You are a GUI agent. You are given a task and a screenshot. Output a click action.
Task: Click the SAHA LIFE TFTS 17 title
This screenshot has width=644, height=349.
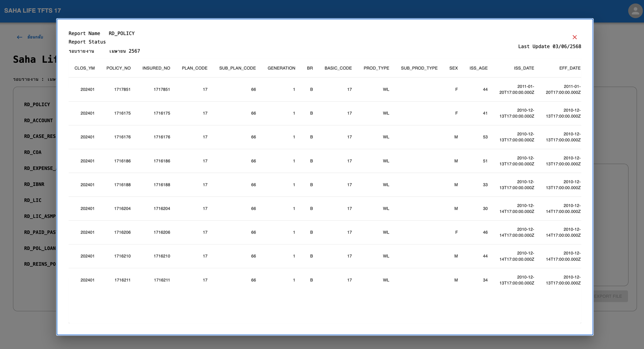click(x=33, y=11)
